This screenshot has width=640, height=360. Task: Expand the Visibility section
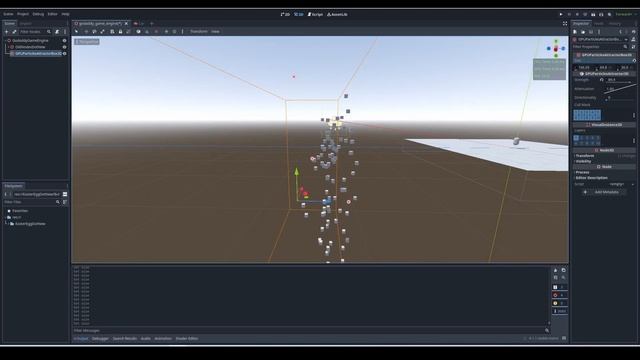(584, 161)
